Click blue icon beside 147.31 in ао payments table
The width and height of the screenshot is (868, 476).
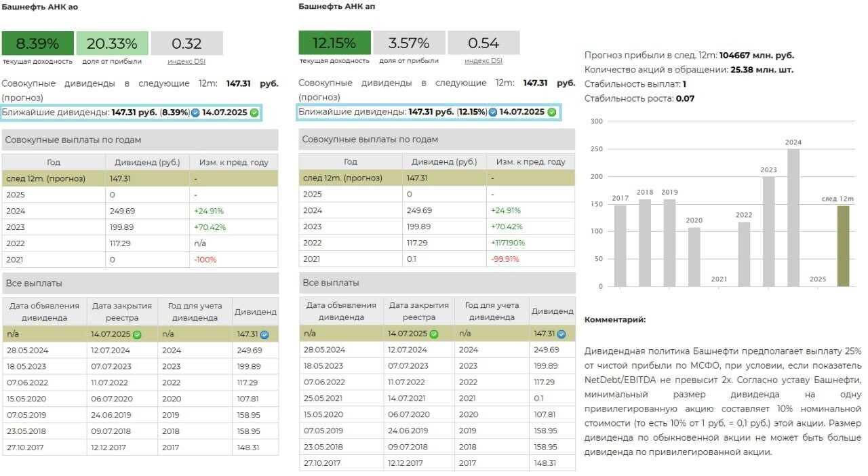click(x=264, y=334)
